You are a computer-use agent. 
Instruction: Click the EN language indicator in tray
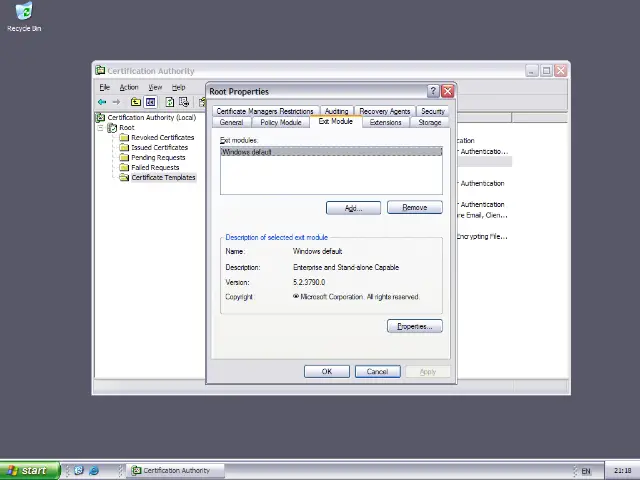click(x=586, y=471)
